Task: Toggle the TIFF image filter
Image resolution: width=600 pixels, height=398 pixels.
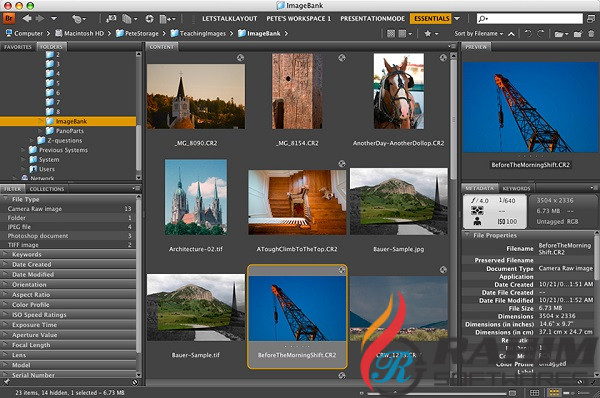Action: [68, 245]
